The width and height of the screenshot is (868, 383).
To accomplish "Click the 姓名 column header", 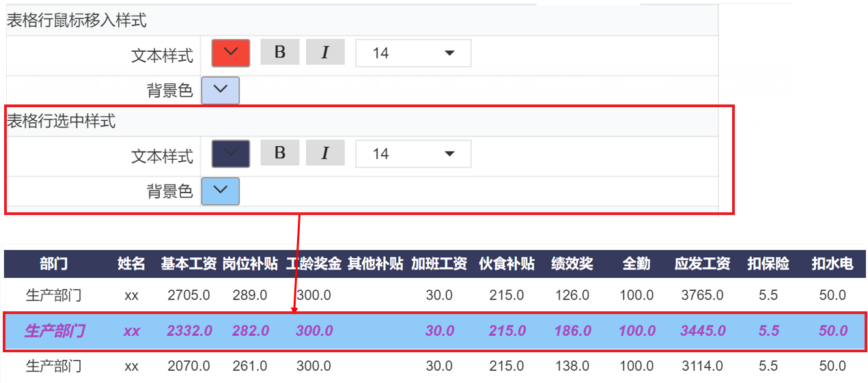I will coord(131,264).
